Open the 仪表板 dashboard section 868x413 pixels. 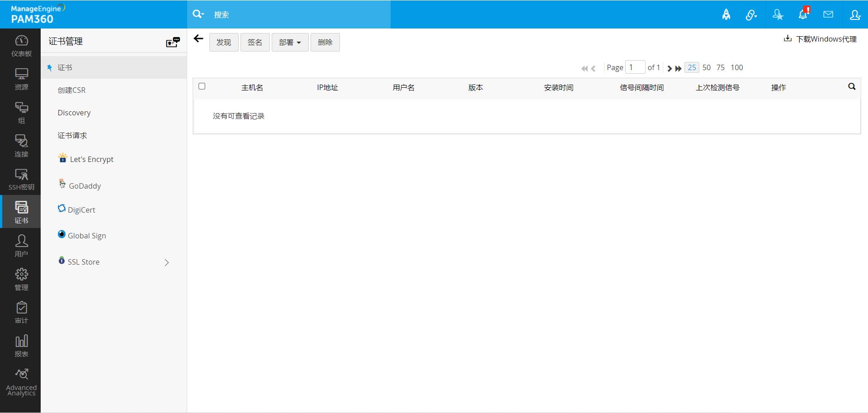point(21,46)
